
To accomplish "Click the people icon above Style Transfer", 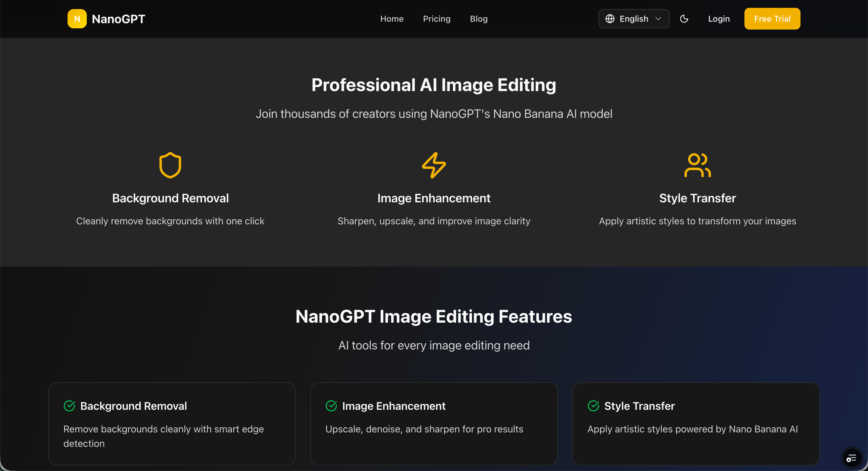I will 697,165.
